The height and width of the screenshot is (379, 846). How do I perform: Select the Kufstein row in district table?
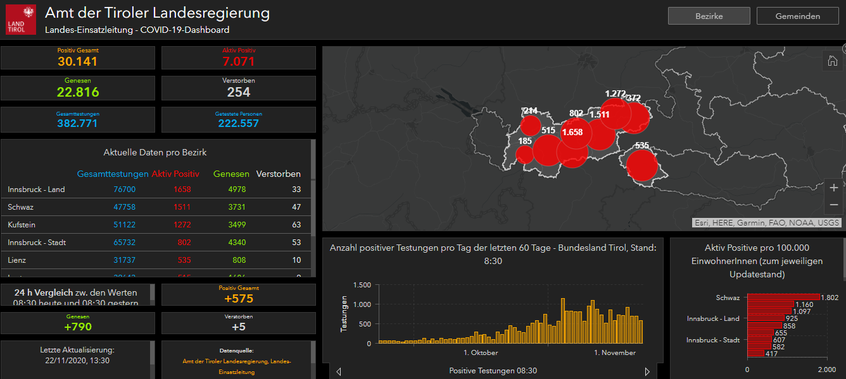[x=155, y=225]
